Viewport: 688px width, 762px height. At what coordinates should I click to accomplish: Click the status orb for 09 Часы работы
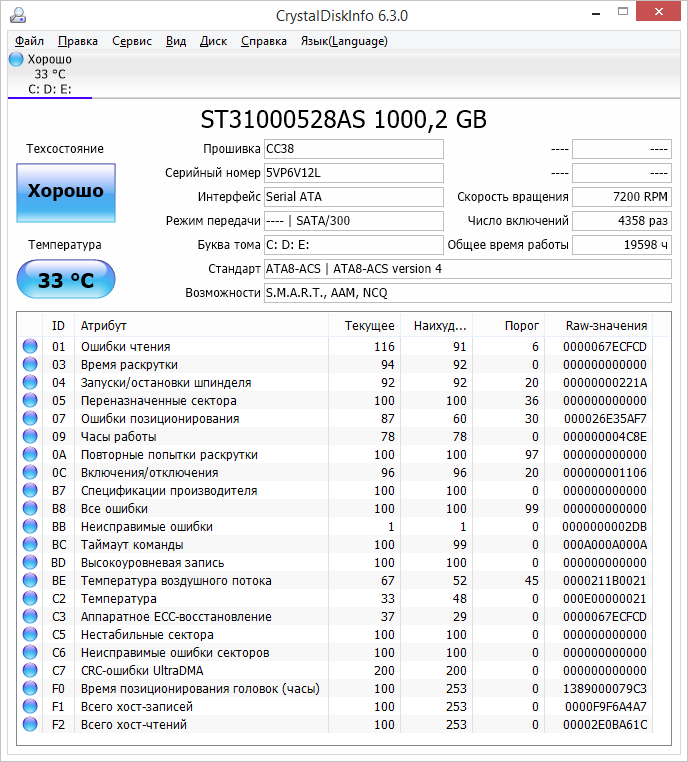click(30, 436)
